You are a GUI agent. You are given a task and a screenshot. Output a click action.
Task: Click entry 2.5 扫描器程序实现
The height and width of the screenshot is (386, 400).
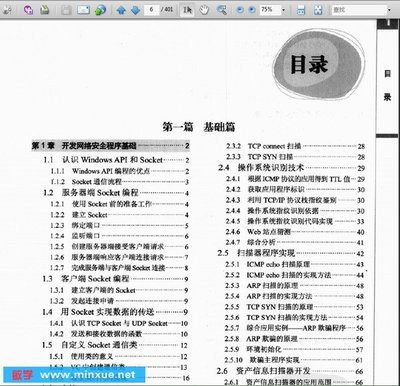tap(291, 253)
